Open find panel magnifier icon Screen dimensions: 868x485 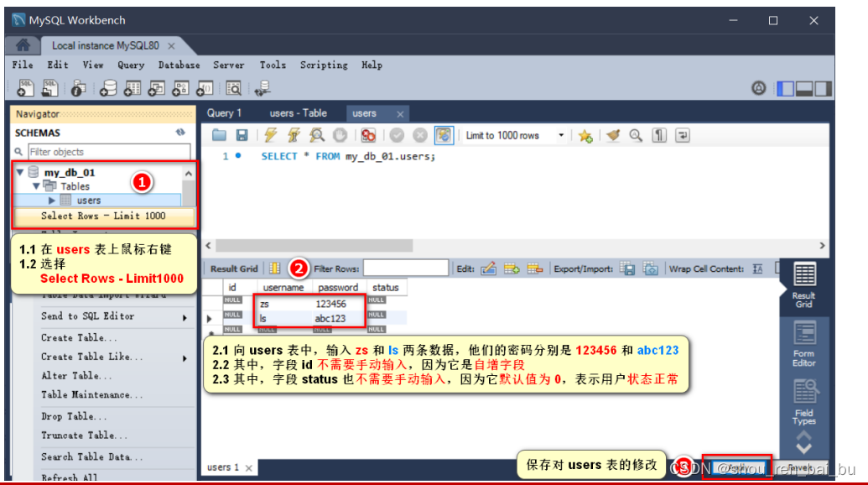(x=636, y=135)
